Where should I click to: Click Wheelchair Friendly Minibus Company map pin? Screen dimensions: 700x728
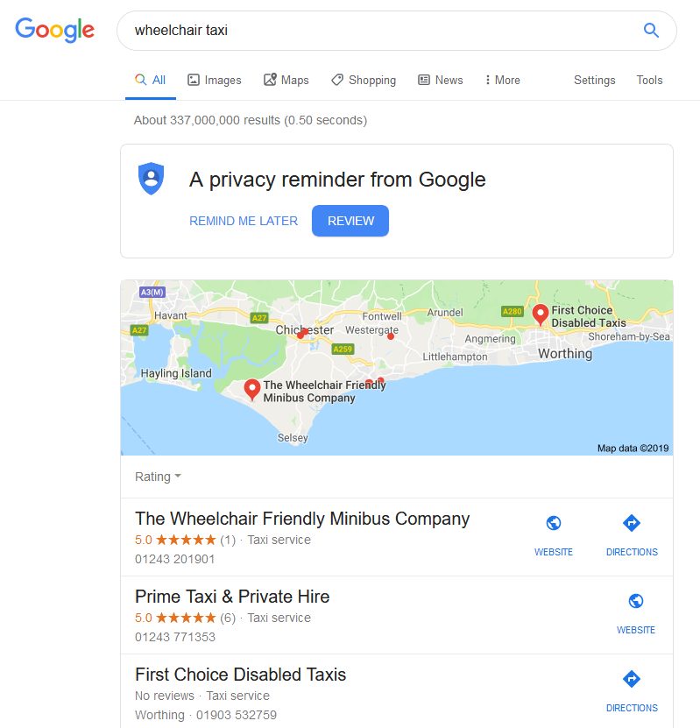coord(252,390)
